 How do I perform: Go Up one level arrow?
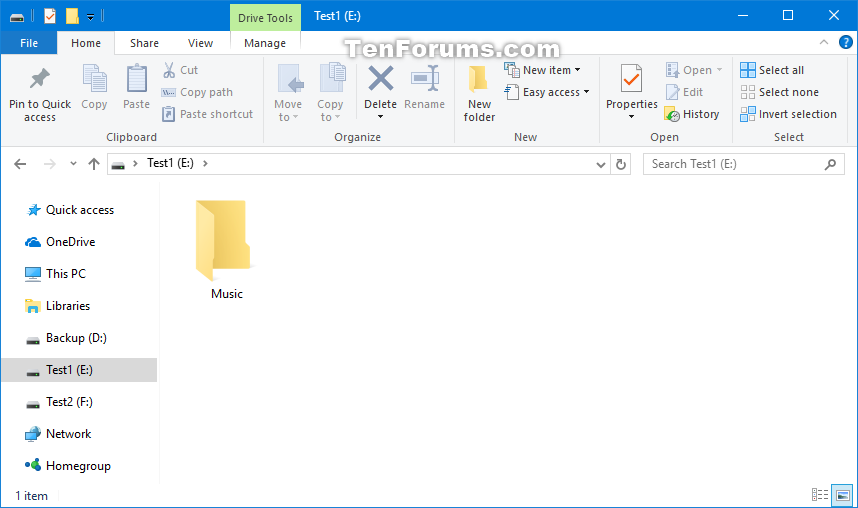click(x=94, y=164)
